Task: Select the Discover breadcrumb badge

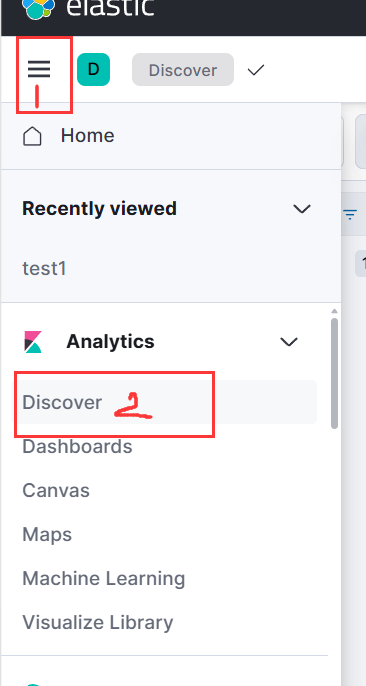Action: click(x=183, y=70)
